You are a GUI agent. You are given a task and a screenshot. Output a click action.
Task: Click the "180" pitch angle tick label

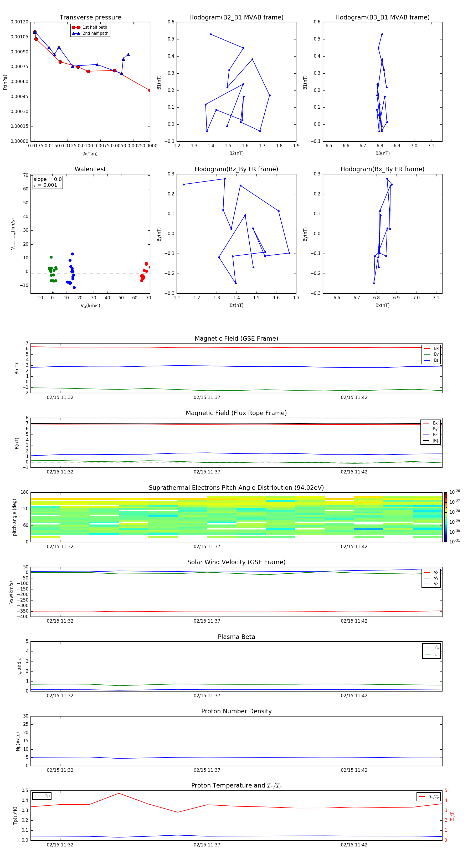point(25,492)
